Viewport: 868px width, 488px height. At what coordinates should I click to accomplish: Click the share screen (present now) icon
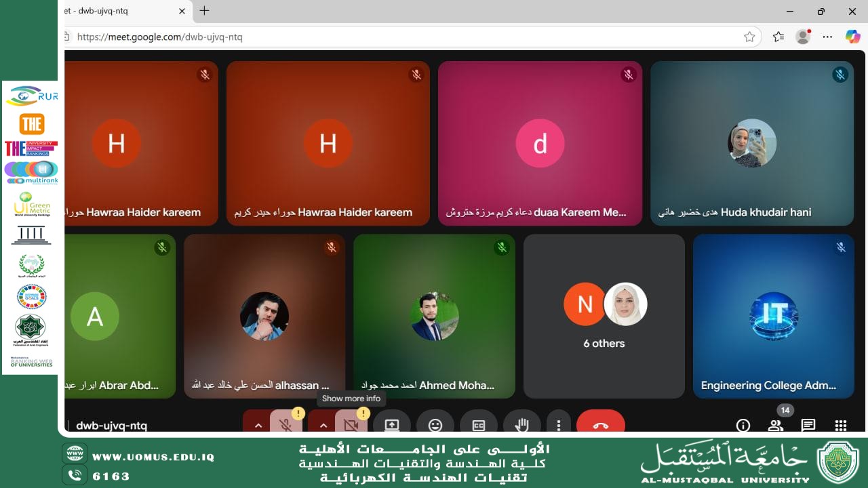[x=392, y=424]
